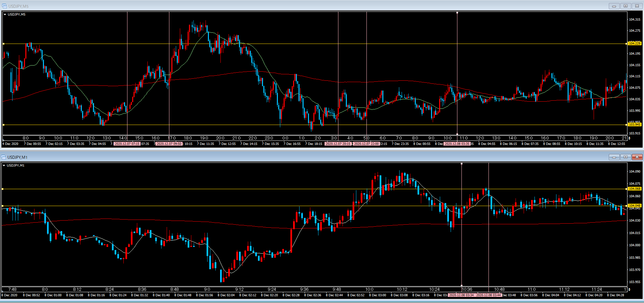Viewport: 644px width, 303px height.
Task: Restore the USDJPY,M1 chart window
Action: [625, 157]
